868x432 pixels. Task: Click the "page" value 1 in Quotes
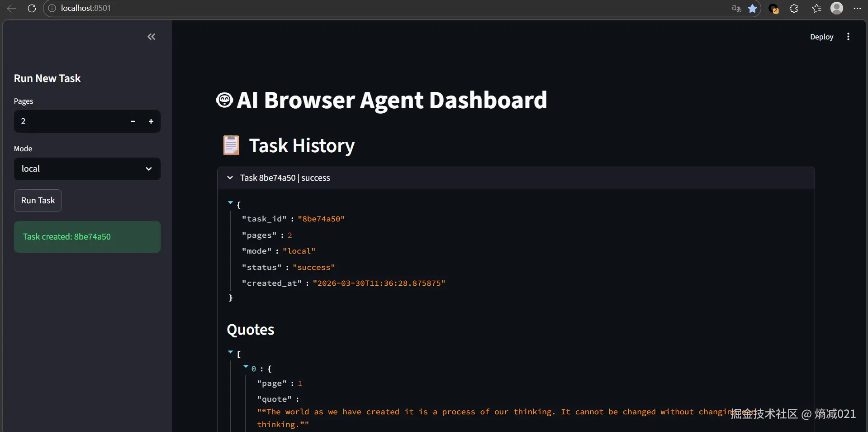click(x=300, y=384)
